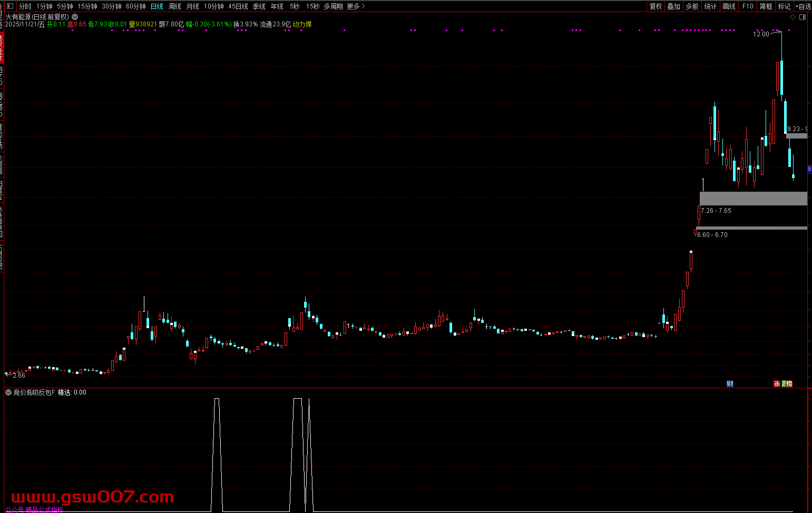
Task: Click the 12.00 high price label
Action: point(761,34)
